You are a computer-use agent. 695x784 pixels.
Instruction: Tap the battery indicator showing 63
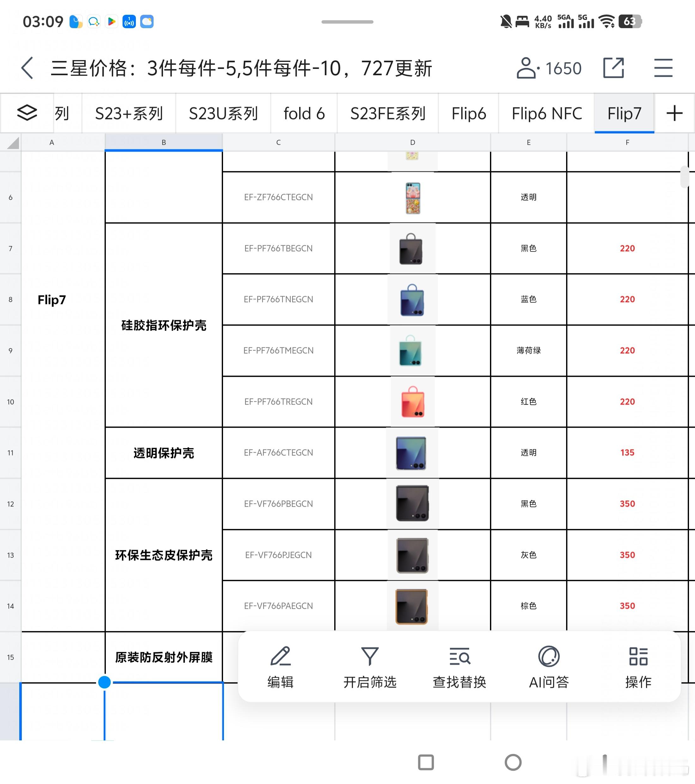click(630, 21)
